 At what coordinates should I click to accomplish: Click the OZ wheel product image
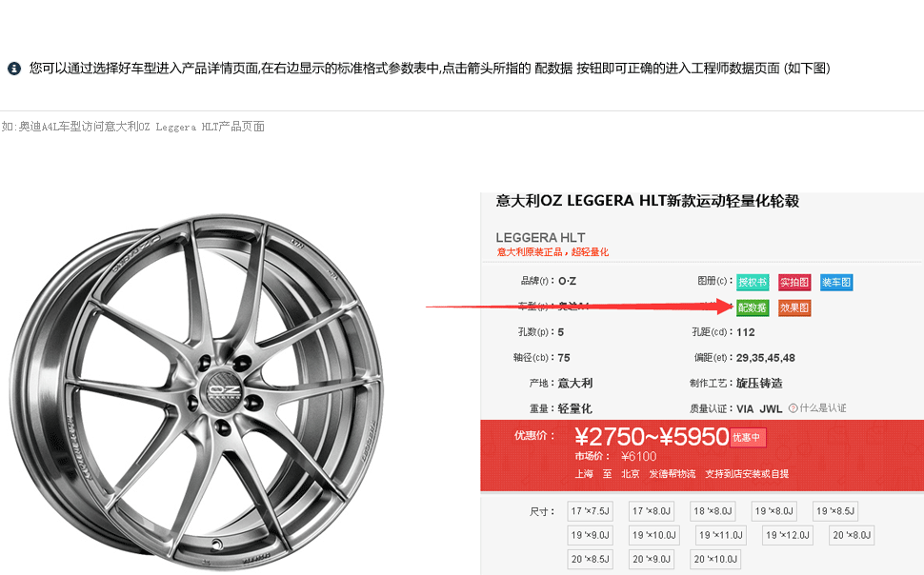click(x=197, y=390)
